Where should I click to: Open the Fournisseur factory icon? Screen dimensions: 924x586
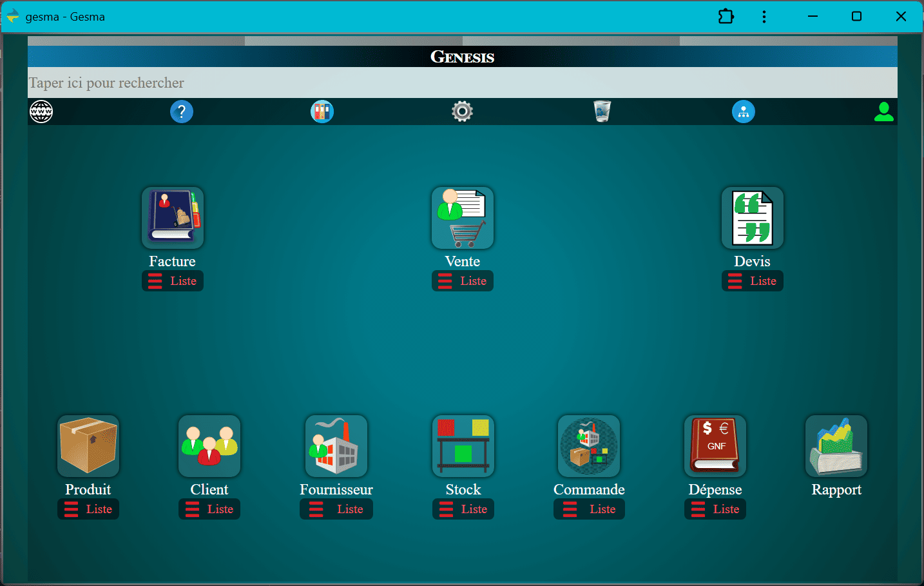click(x=336, y=446)
